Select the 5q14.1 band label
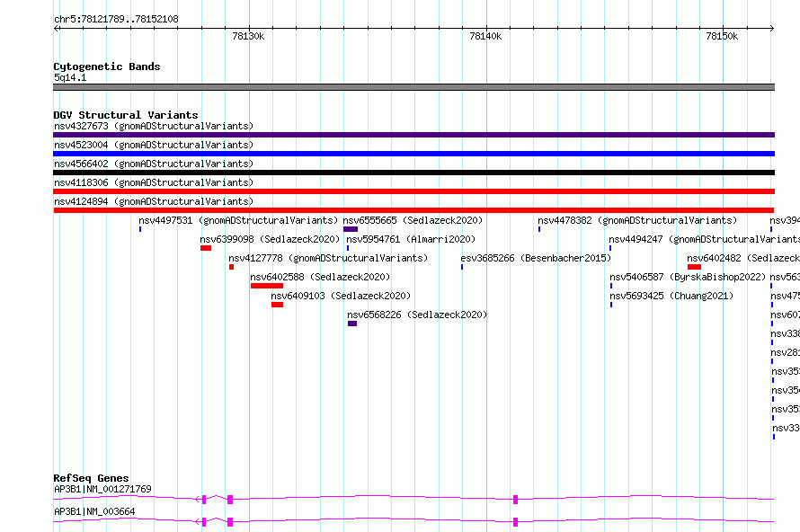This screenshot has height=532, width=800. 70,77
